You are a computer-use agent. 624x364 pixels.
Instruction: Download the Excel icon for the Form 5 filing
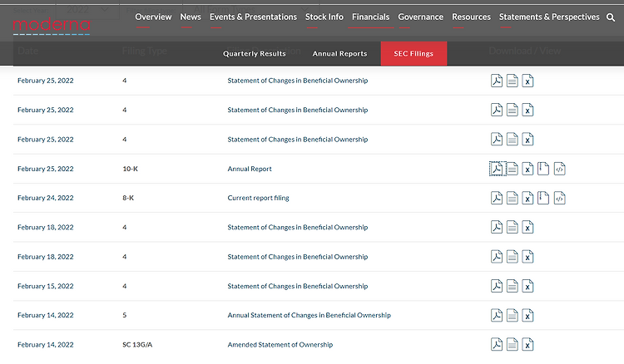(527, 316)
